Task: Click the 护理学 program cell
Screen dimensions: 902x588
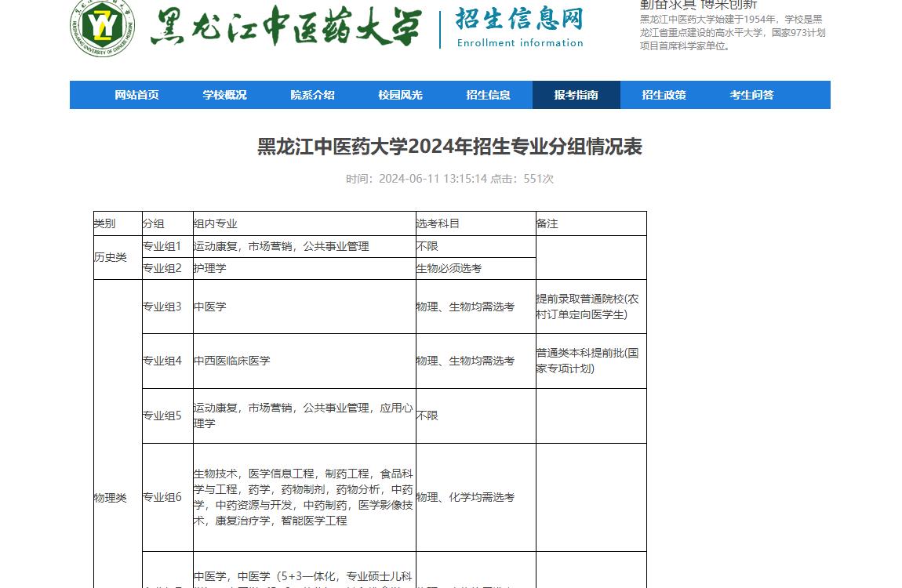Action: tap(207, 267)
